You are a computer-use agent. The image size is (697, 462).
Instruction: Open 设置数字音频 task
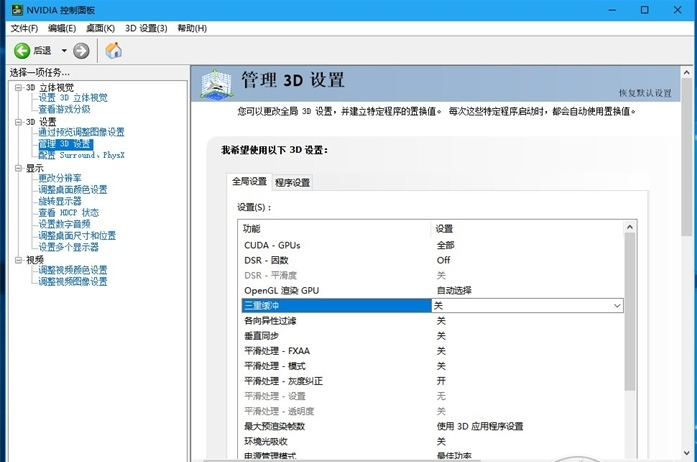pyautogui.click(x=64, y=224)
